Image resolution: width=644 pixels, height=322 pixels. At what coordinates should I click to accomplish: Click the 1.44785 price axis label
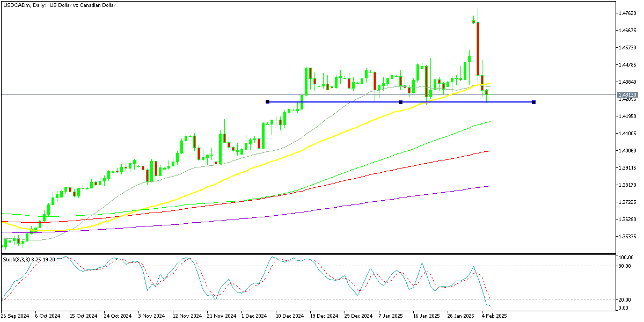pyautogui.click(x=627, y=64)
